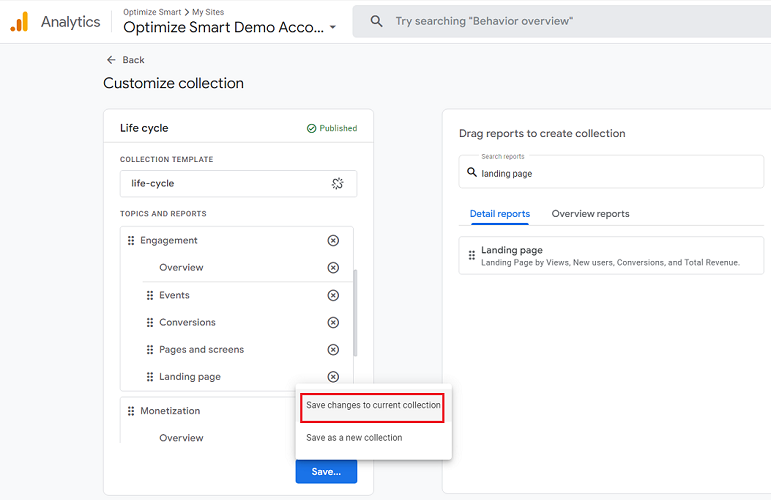Click the Published status label
The image size is (771, 500).
[x=338, y=128]
